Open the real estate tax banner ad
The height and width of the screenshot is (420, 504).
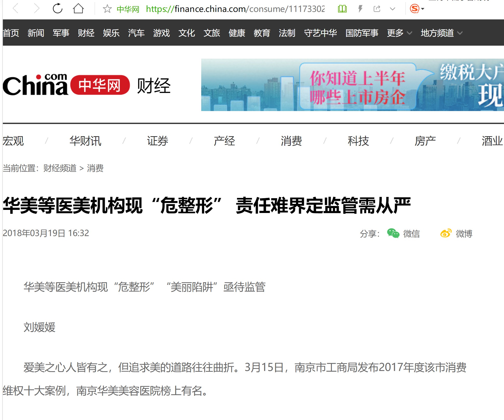click(x=352, y=85)
